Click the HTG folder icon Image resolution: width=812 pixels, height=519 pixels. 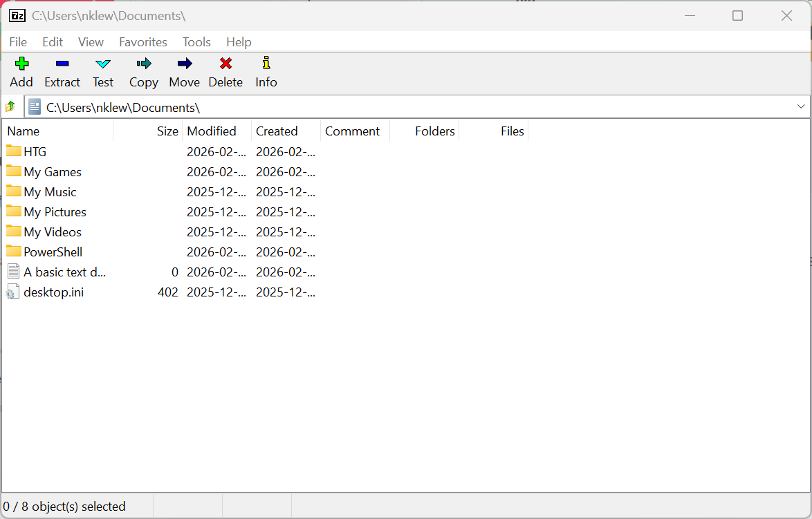click(13, 151)
